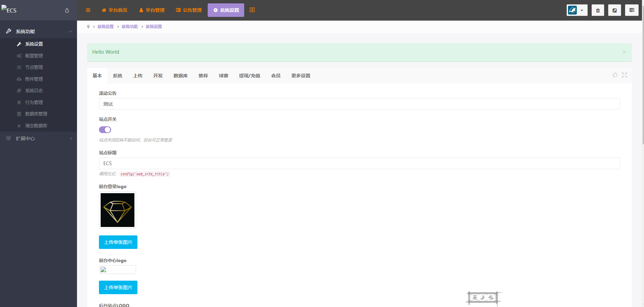
Task: Click the 站点标题 input field
Action: tap(359, 163)
